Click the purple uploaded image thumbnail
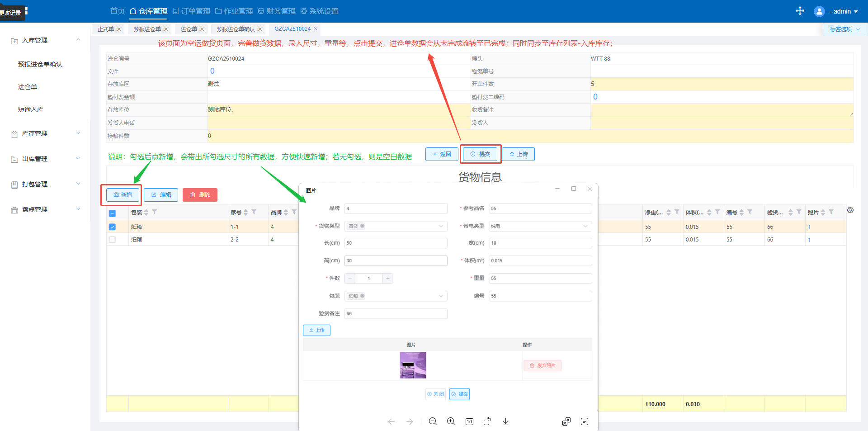This screenshot has height=431, width=868. pyautogui.click(x=413, y=365)
